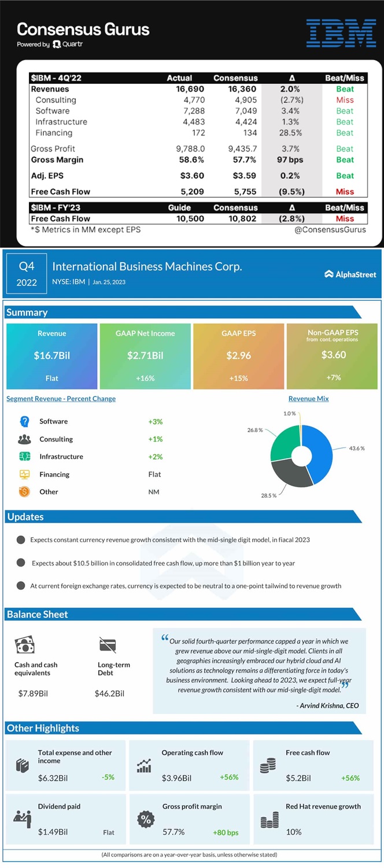This screenshot has height=868, width=384.
Task: Click the Other NM change value
Action: tap(154, 492)
